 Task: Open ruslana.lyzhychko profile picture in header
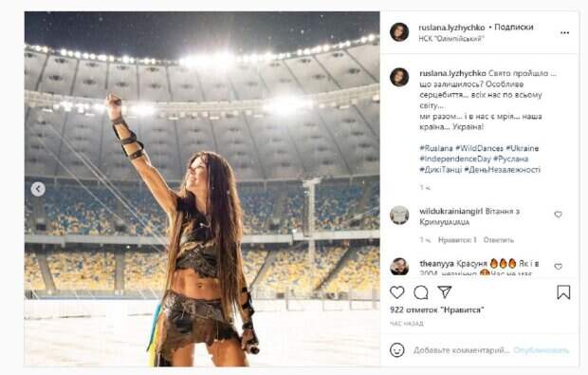pyautogui.click(x=399, y=32)
